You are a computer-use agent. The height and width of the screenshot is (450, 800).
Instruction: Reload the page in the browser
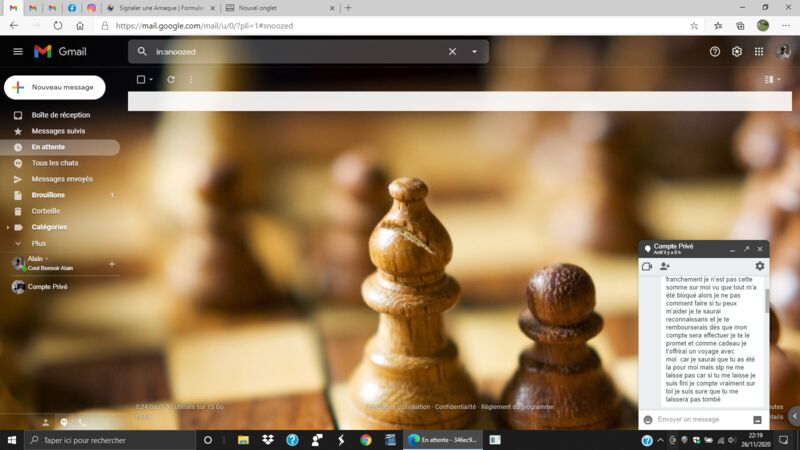(x=58, y=26)
